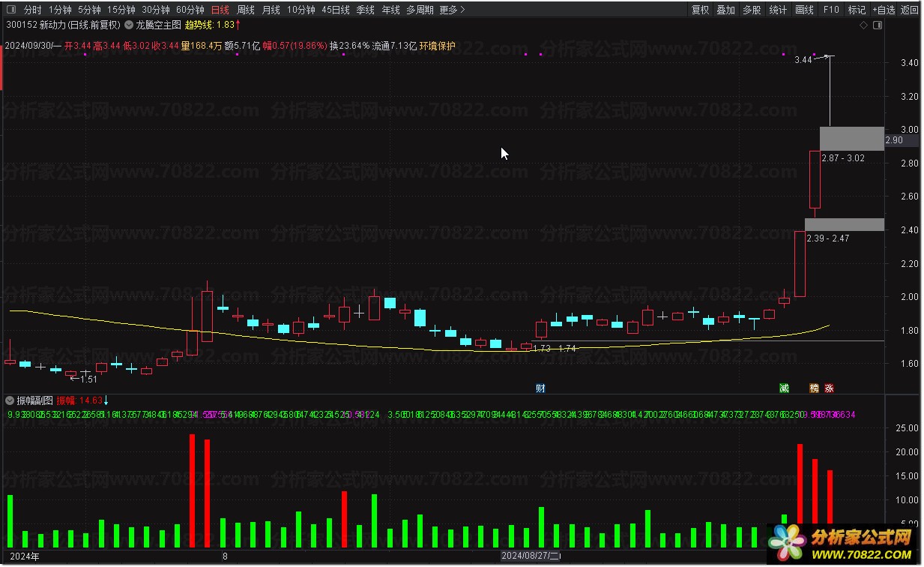Click the red 涨 marker icon
924x567 pixels.
tap(829, 388)
